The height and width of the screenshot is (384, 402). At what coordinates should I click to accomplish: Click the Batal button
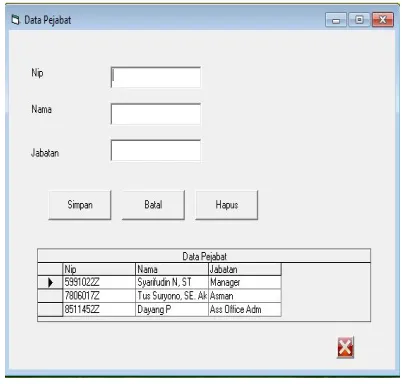[x=153, y=205]
